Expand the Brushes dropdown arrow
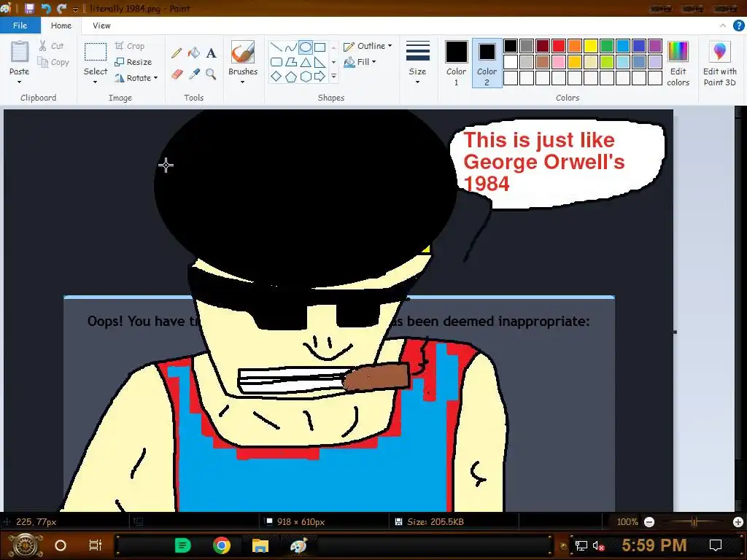The height and width of the screenshot is (560, 747). [242, 82]
